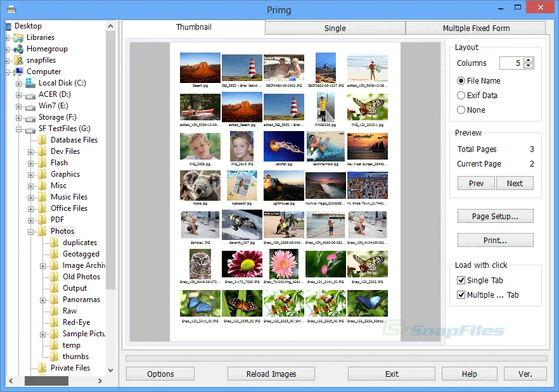This screenshot has height=392, width=559.
Task: Click the Print... button
Action: tap(495, 240)
